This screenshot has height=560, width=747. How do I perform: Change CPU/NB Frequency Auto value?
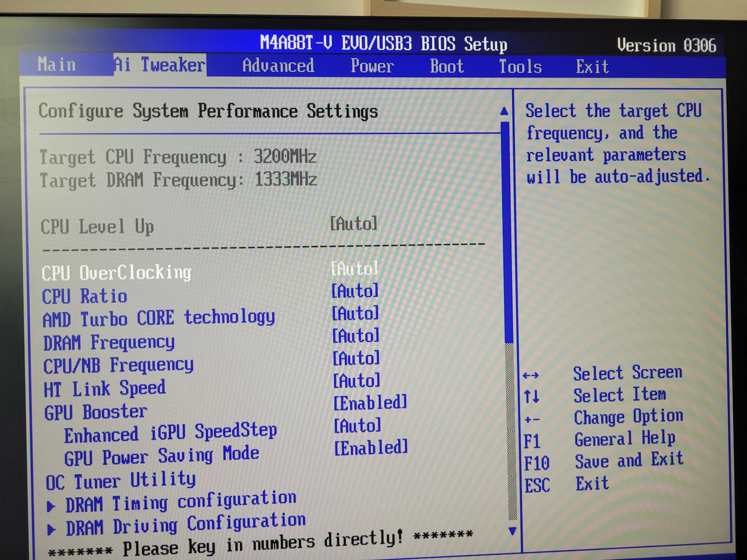coord(356,358)
